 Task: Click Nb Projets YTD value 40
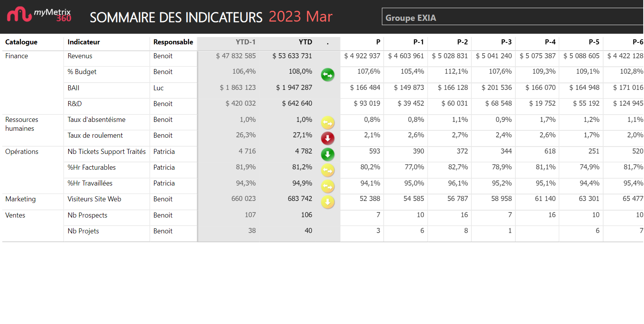point(309,231)
